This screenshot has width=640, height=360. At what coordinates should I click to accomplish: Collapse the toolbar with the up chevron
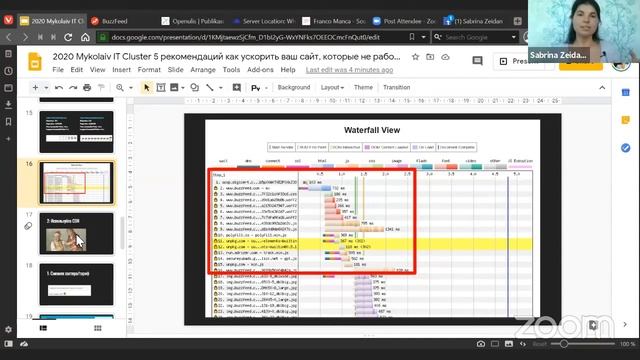(x=602, y=87)
